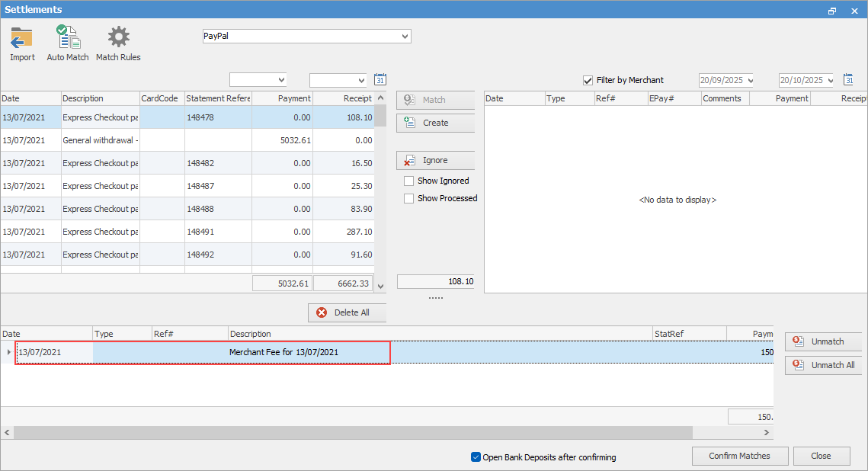This screenshot has width=868, height=471.
Task: Expand the PayPal merchant dropdown
Action: 404,37
